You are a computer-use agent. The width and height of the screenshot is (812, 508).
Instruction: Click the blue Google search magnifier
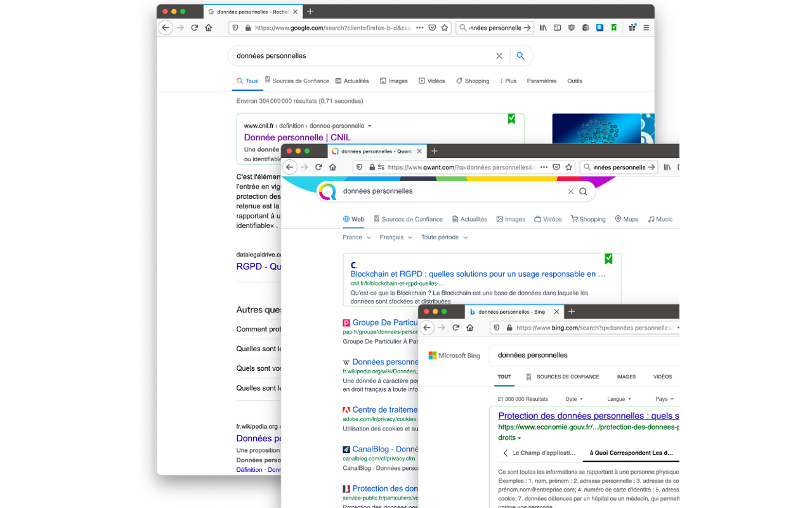520,56
